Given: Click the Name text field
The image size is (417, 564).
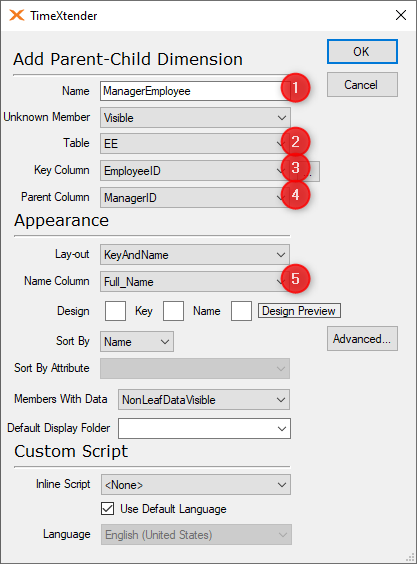Looking at the screenshot, I should (x=195, y=91).
